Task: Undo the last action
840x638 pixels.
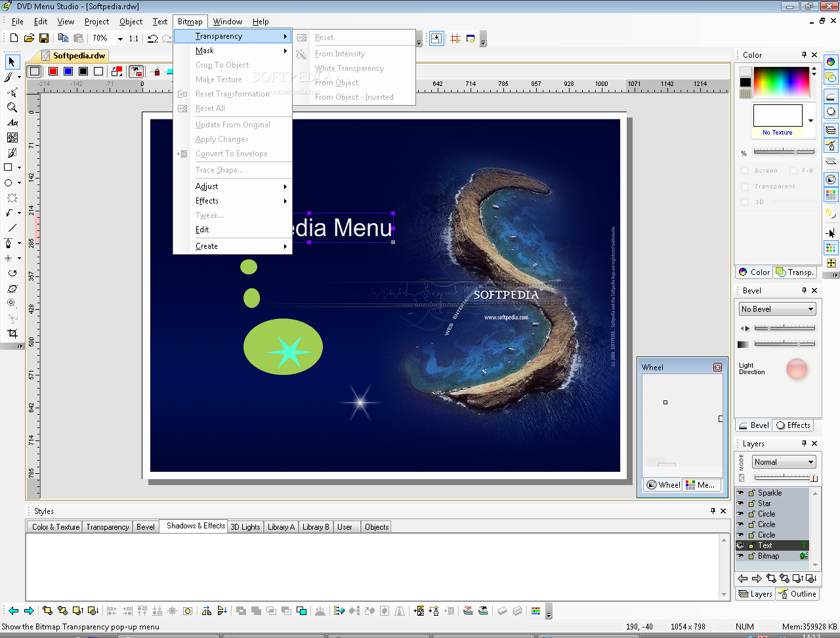Action: coord(152,38)
